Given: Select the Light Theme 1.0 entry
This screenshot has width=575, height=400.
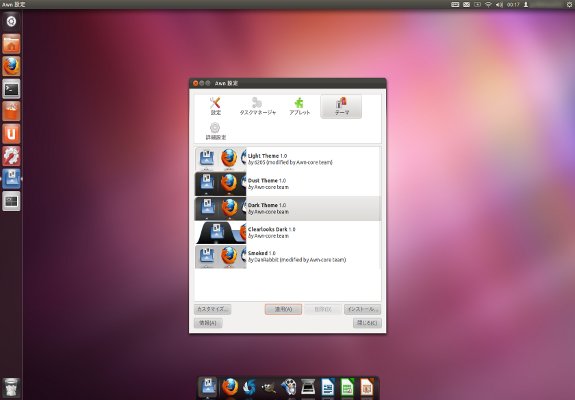Looking at the screenshot, I should pos(288,159).
